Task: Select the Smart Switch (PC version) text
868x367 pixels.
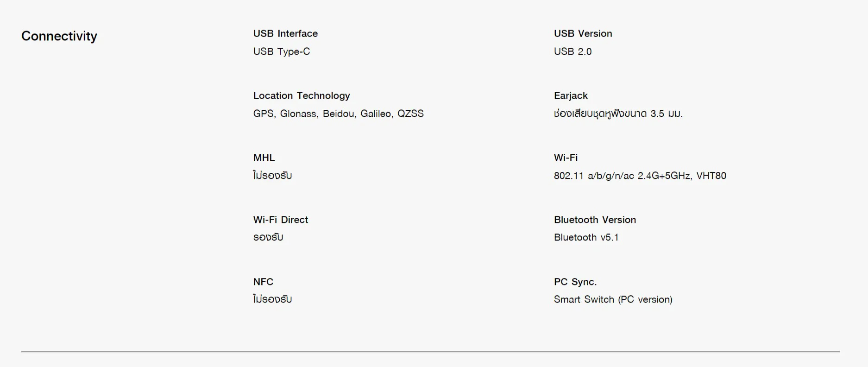Action: [613, 299]
